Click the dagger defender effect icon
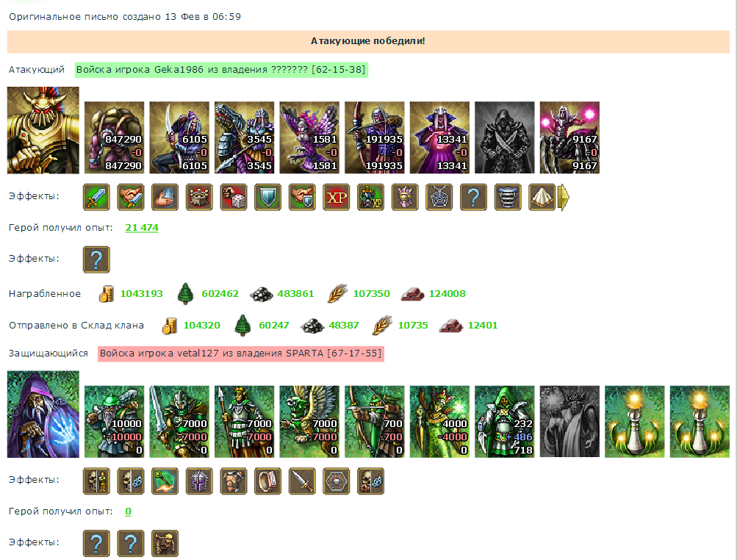Image resolution: width=737 pixels, height=560 pixels. tap(302, 481)
